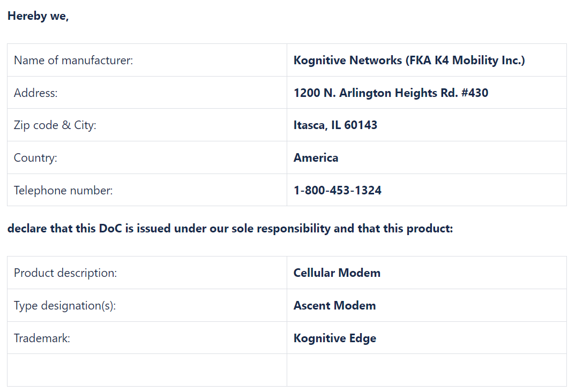Viewport: 568px width, 392px height.
Task: Select the "Telephone number:" label
Action: [x=63, y=191]
